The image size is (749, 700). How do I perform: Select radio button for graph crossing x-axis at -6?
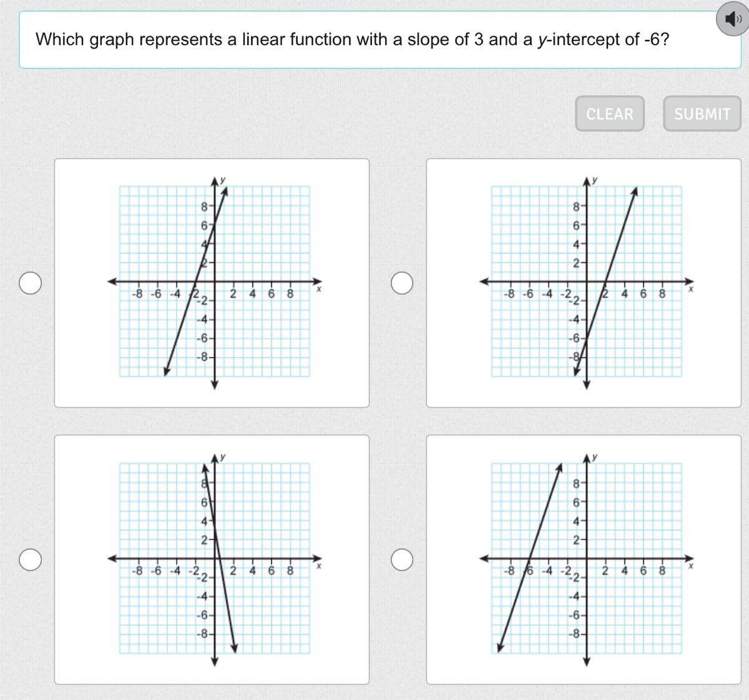(x=402, y=560)
